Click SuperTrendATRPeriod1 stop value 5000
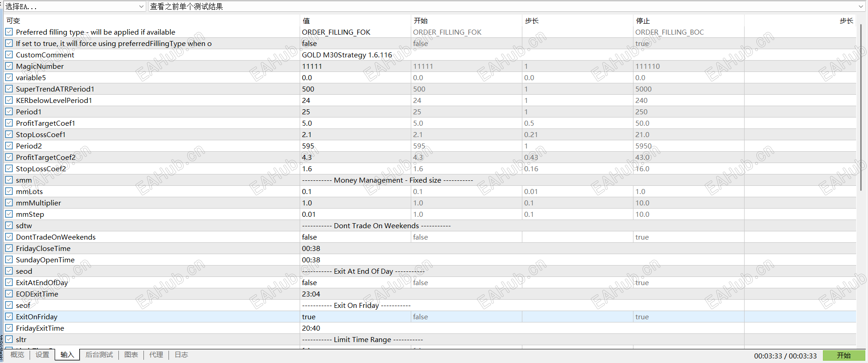 (x=643, y=89)
